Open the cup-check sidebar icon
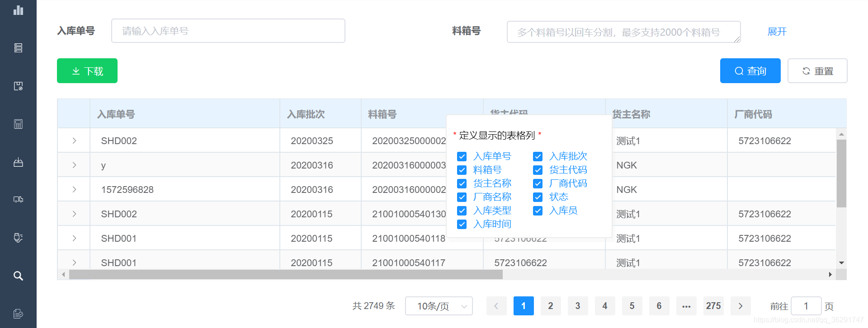Screen dimensions: 868x328 coord(18,238)
